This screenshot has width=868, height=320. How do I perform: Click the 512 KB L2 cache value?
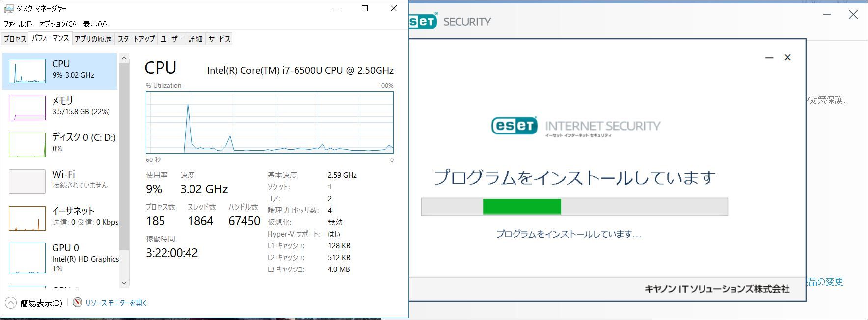(x=339, y=257)
